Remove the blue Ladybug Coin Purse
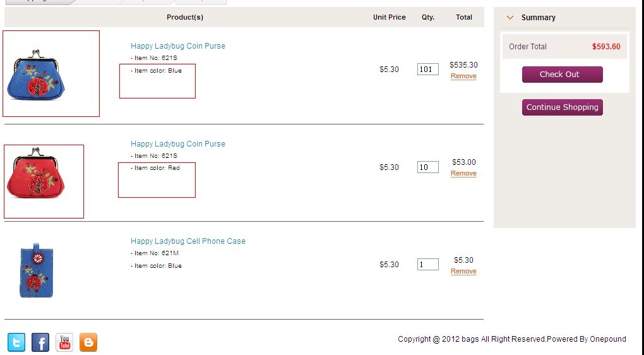644x355 pixels. [x=463, y=76]
